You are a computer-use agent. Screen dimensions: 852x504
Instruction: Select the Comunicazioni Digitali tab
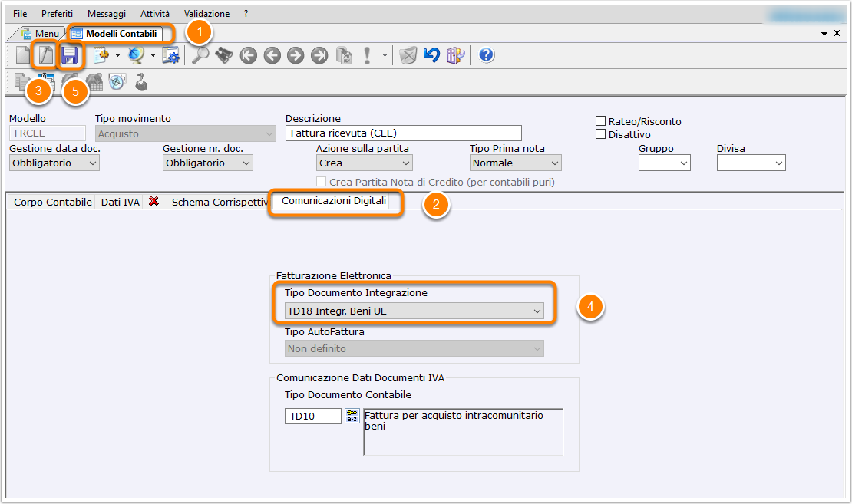point(334,201)
